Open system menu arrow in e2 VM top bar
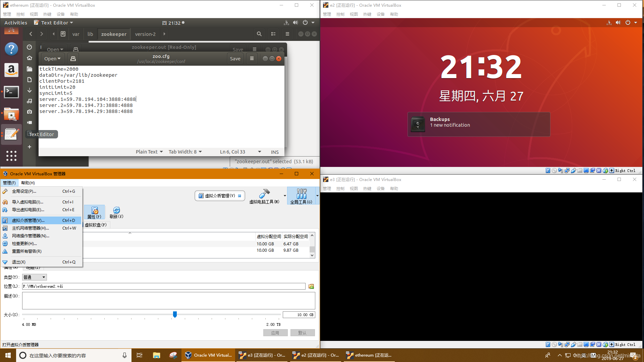Screen dimensions: 644x362 (x=636, y=23)
